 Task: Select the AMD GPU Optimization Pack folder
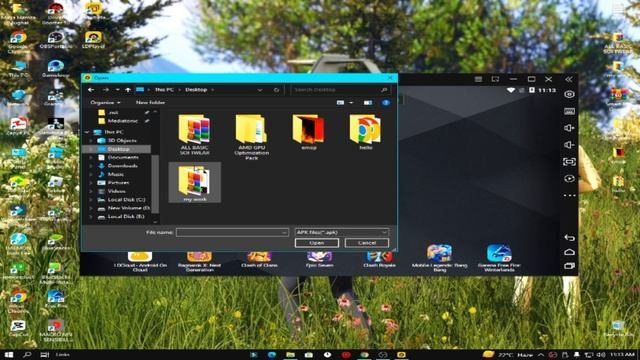[251, 137]
